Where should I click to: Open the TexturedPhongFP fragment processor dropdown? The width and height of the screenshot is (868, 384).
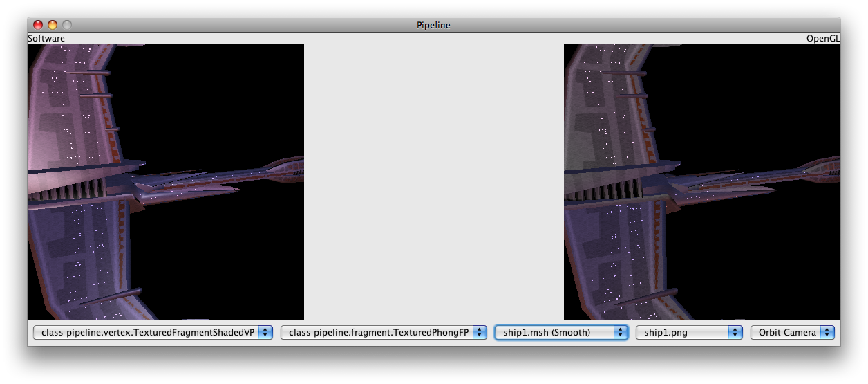[378, 333]
